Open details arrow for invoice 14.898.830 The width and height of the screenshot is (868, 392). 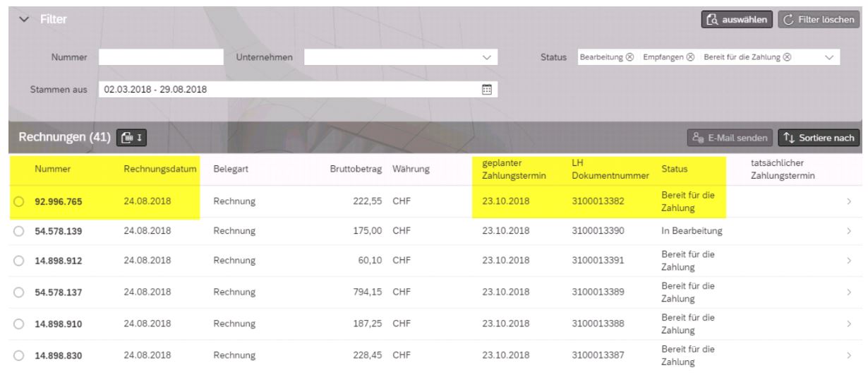pos(849,355)
